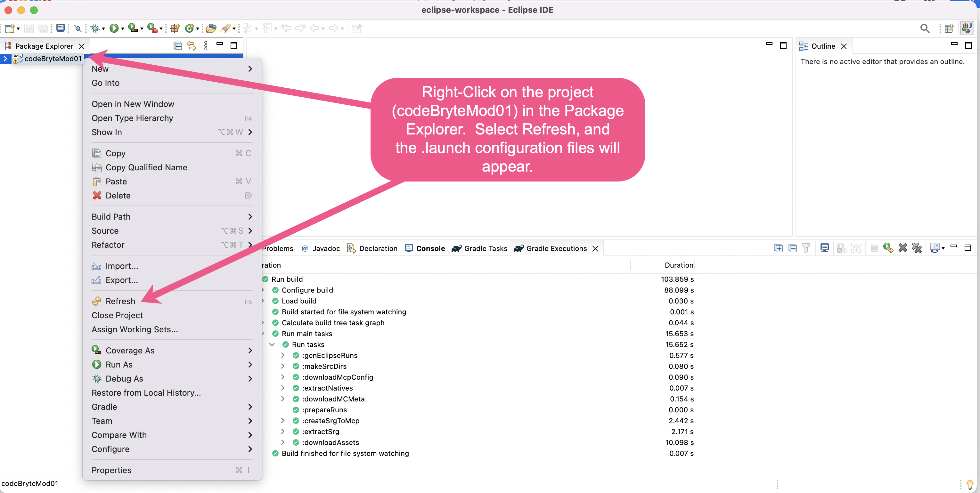Expand the codeBryteMod01 project tree
Image resolution: width=980 pixels, height=493 pixels.
pyautogui.click(x=5, y=59)
